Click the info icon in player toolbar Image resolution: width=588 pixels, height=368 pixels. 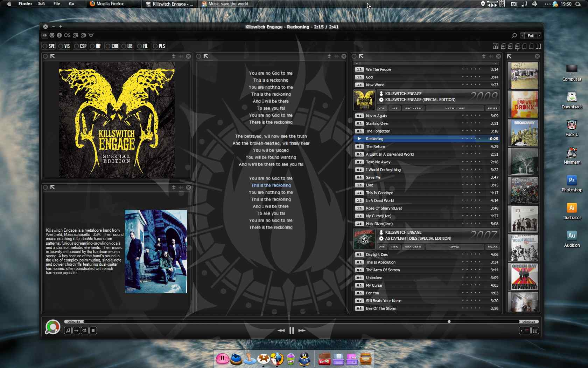tap(59, 35)
